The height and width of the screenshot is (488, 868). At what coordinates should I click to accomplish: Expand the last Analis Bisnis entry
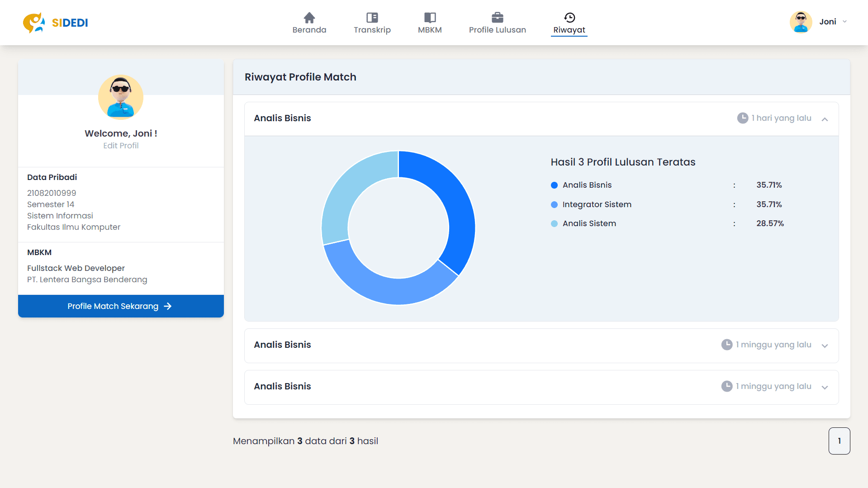coord(825,387)
